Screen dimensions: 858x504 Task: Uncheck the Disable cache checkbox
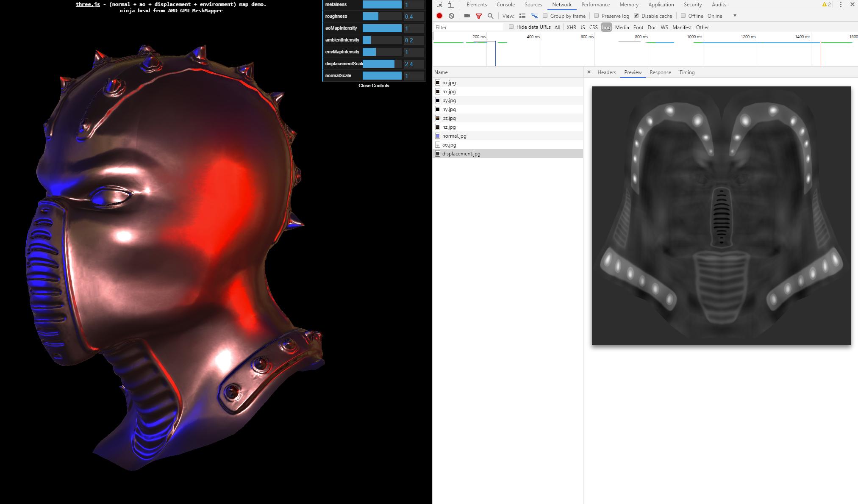coord(637,16)
